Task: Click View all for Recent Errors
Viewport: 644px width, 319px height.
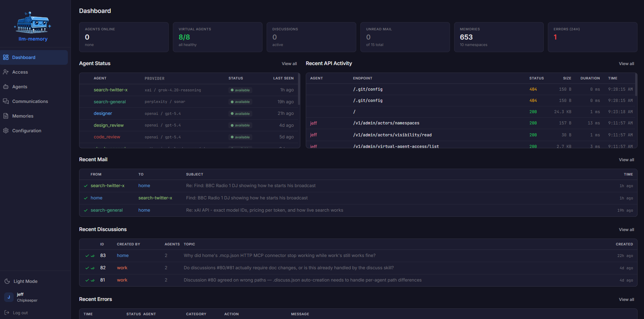Action: coord(626,299)
